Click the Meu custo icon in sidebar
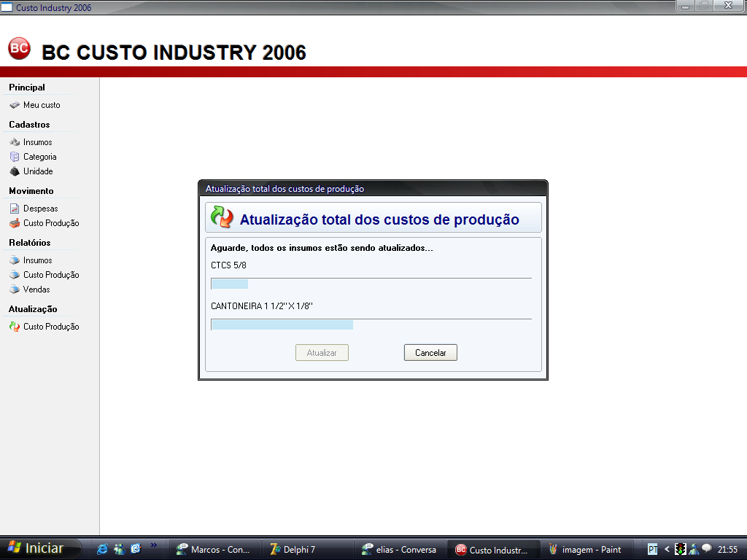Screen dimensions: 747x560 [15, 105]
